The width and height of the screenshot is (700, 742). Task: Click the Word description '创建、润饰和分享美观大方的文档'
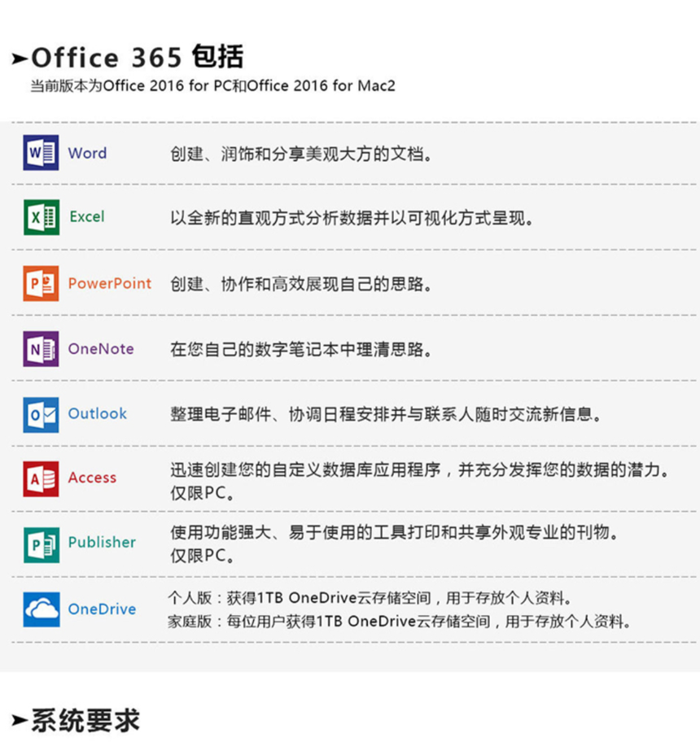[x=301, y=154]
